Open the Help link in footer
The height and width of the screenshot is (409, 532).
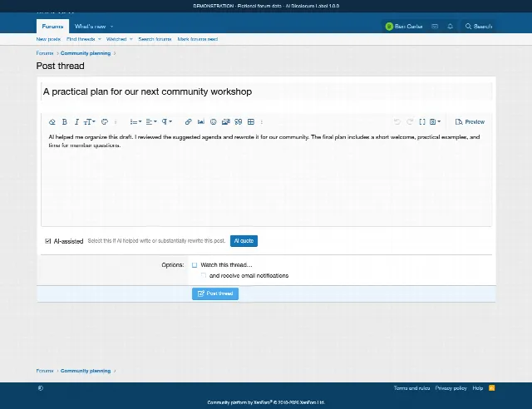coord(478,388)
